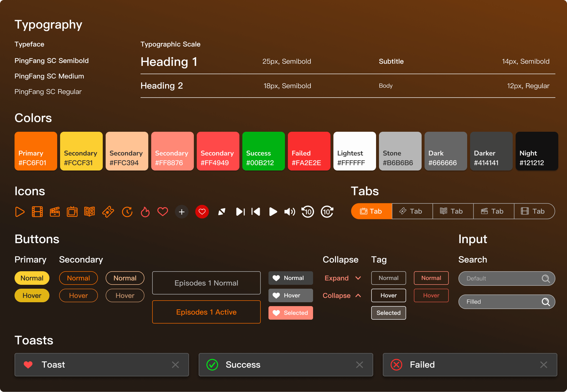Click the green checkmark icon in Success toast
This screenshot has width=567, height=392.
[x=212, y=365]
